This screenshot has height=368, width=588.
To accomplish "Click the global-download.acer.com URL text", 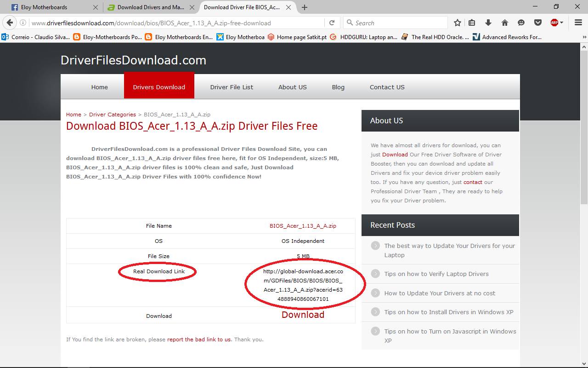I will tap(303, 285).
